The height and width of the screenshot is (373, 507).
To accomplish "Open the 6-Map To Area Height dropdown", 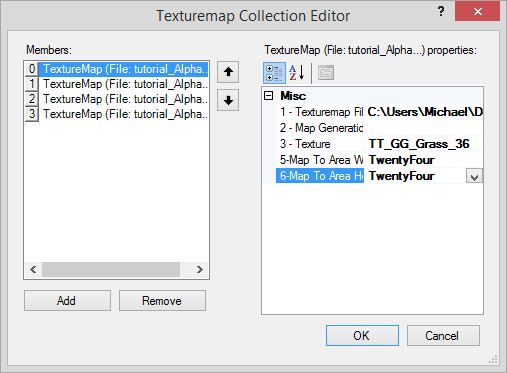I will (474, 176).
